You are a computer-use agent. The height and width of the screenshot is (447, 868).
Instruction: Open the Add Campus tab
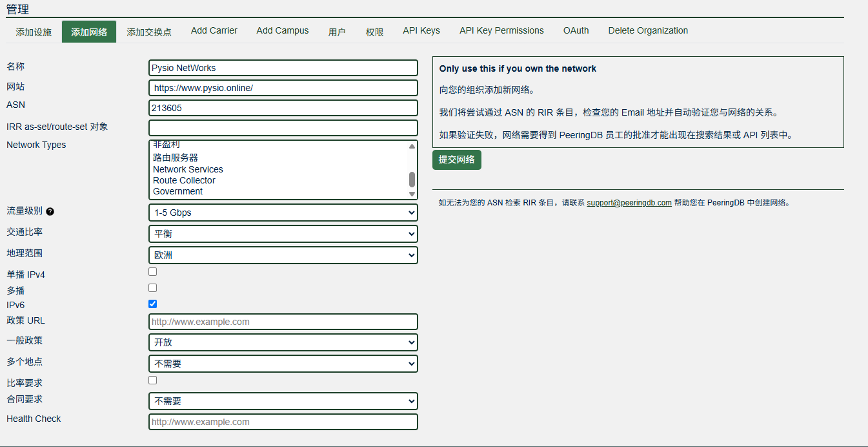click(283, 31)
